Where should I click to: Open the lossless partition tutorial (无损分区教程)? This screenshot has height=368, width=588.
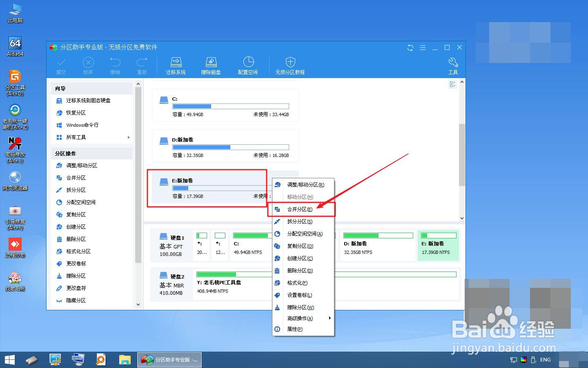[x=290, y=66]
